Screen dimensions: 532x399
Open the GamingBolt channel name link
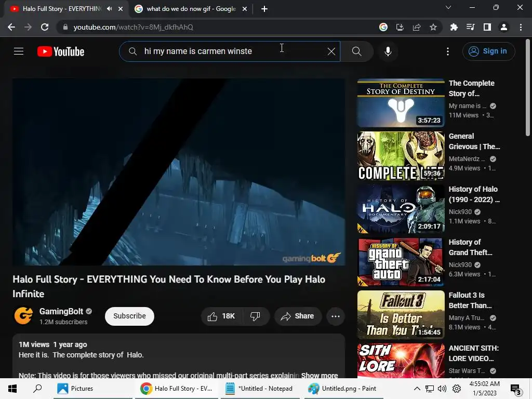click(61, 311)
